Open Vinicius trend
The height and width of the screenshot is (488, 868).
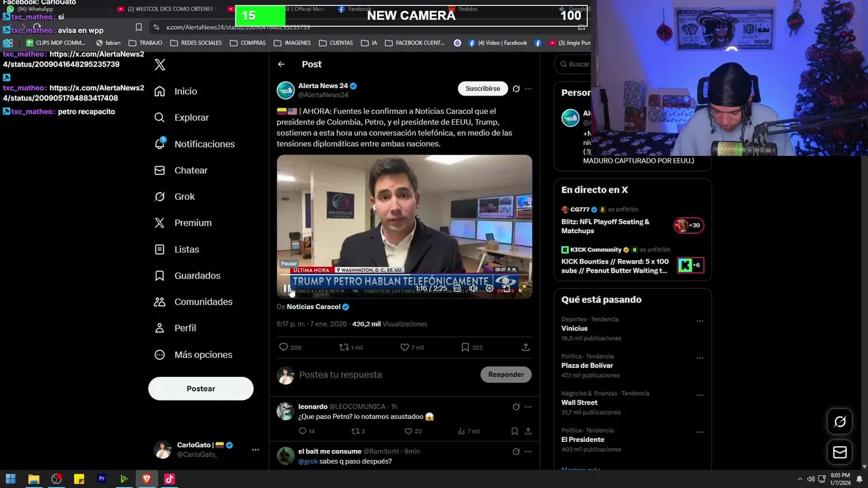(574, 329)
